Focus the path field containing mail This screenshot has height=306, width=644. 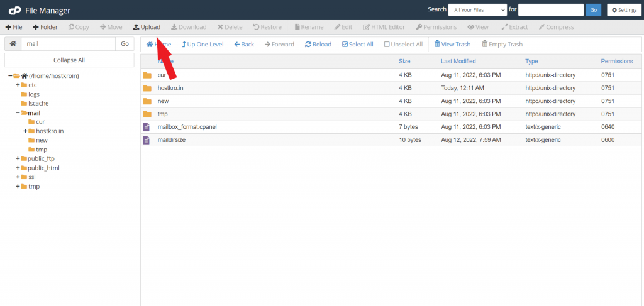coord(68,44)
